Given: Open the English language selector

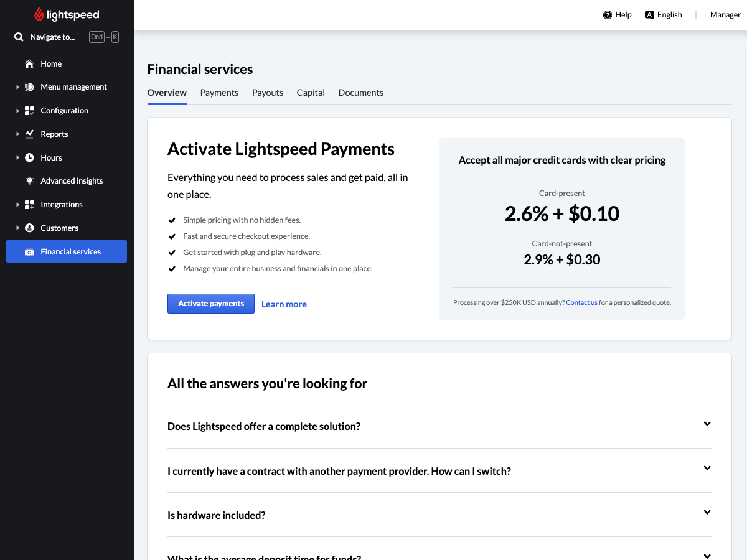Looking at the screenshot, I should coord(663,14).
